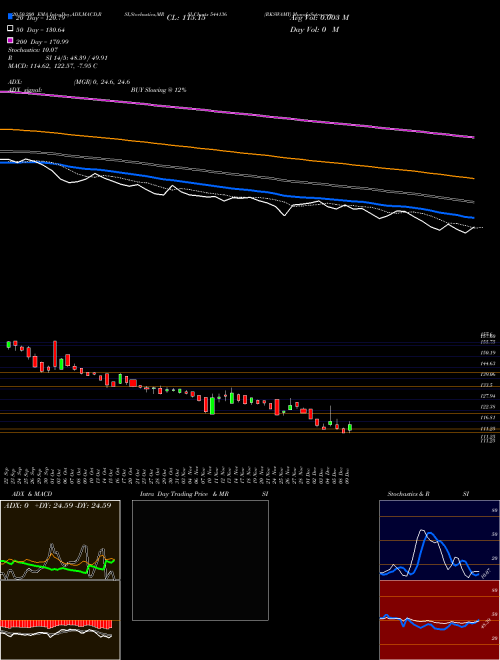This screenshot has width=500, height=660.
Task: Select the '20 Day - 120.79' legend text
Action: tap(40, 18)
